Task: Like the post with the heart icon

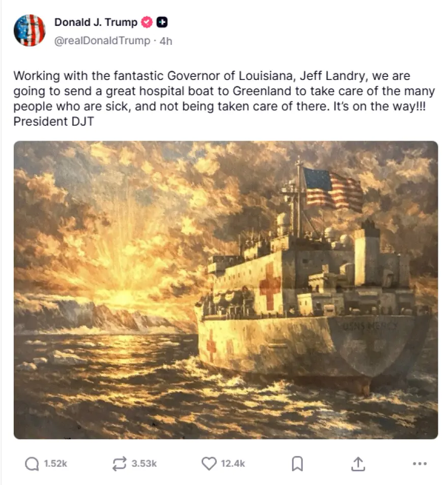Action: [209, 464]
